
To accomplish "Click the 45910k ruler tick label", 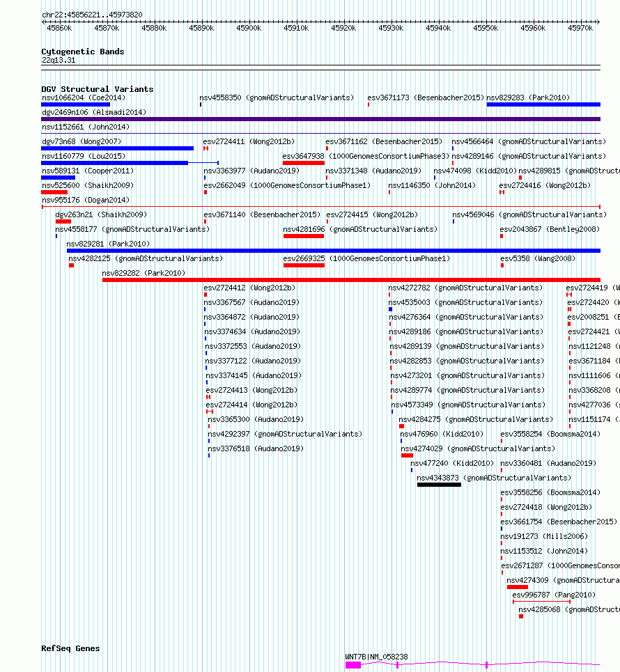I will point(296,28).
